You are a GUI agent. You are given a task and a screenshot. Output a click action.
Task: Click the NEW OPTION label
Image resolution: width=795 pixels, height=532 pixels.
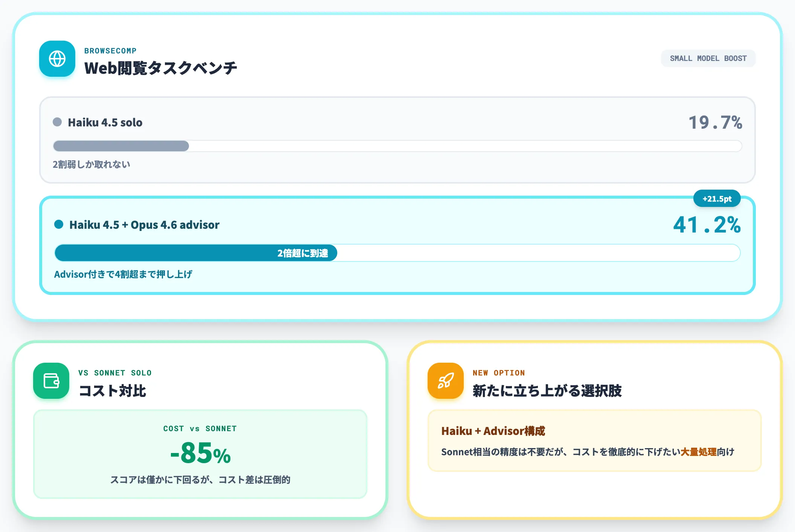(x=499, y=373)
